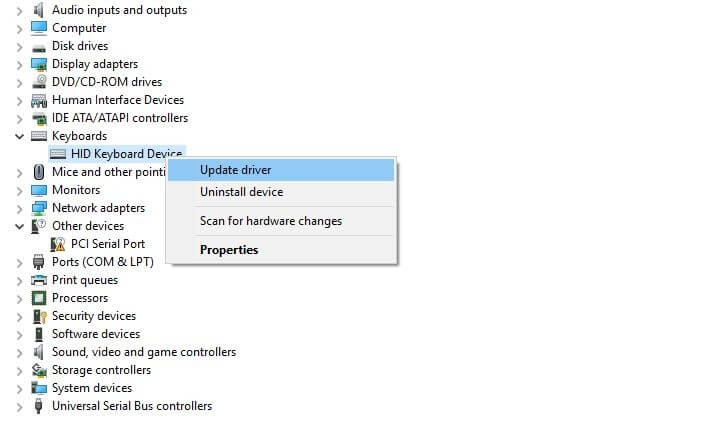Select Uninstall device in context menu
The height and width of the screenshot is (430, 711).
point(241,192)
